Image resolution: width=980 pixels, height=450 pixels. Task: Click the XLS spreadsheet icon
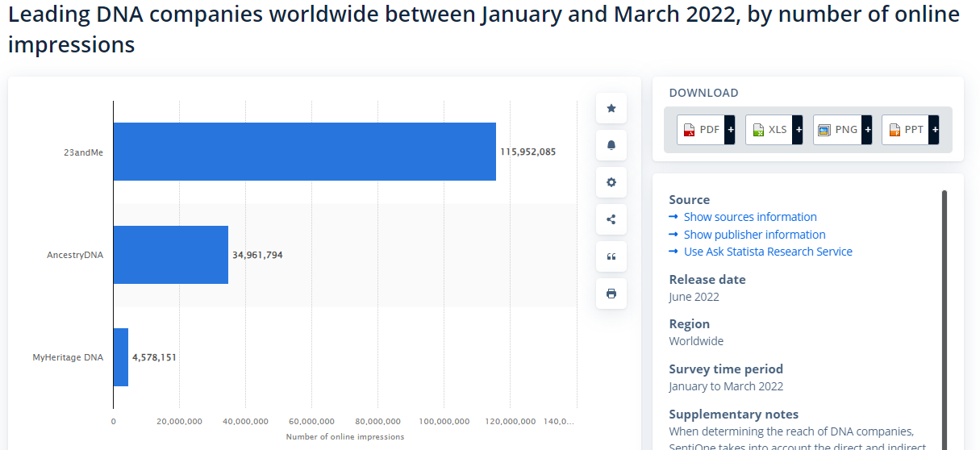tap(757, 130)
